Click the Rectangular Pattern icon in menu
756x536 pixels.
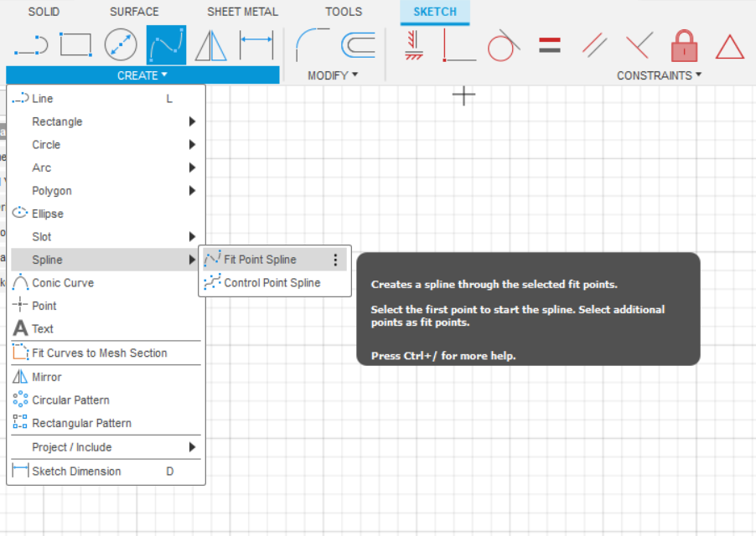(x=20, y=422)
